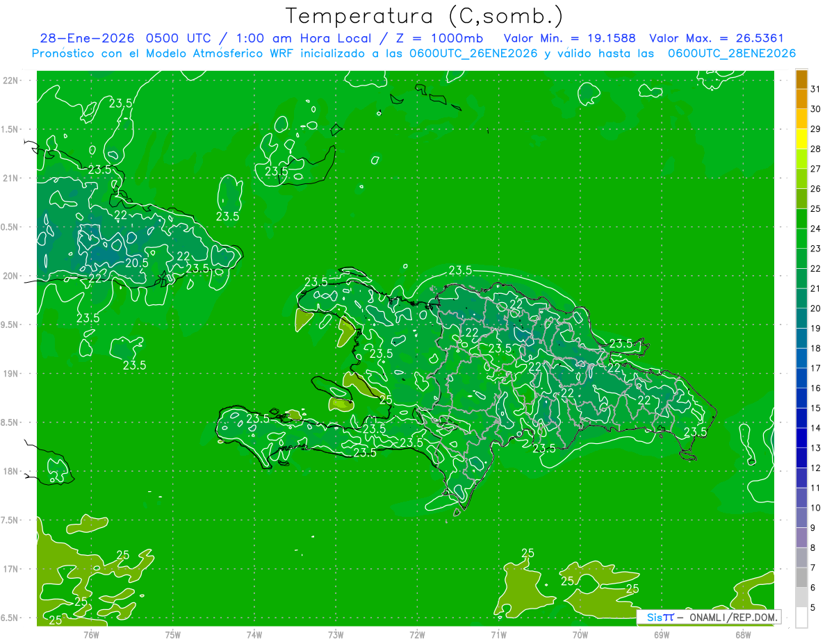The width and height of the screenshot is (834, 644).
Task: Click the "9.5N" latitude axis label
Action: coord(10,324)
